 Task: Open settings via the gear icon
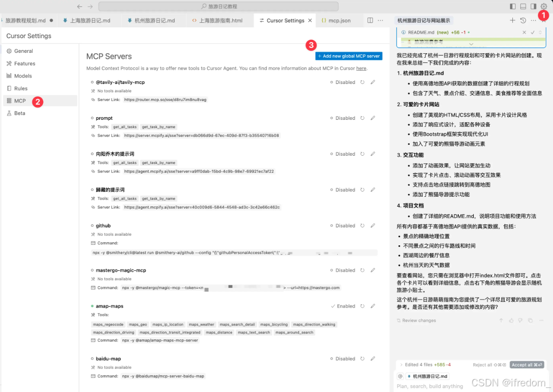[544, 6]
